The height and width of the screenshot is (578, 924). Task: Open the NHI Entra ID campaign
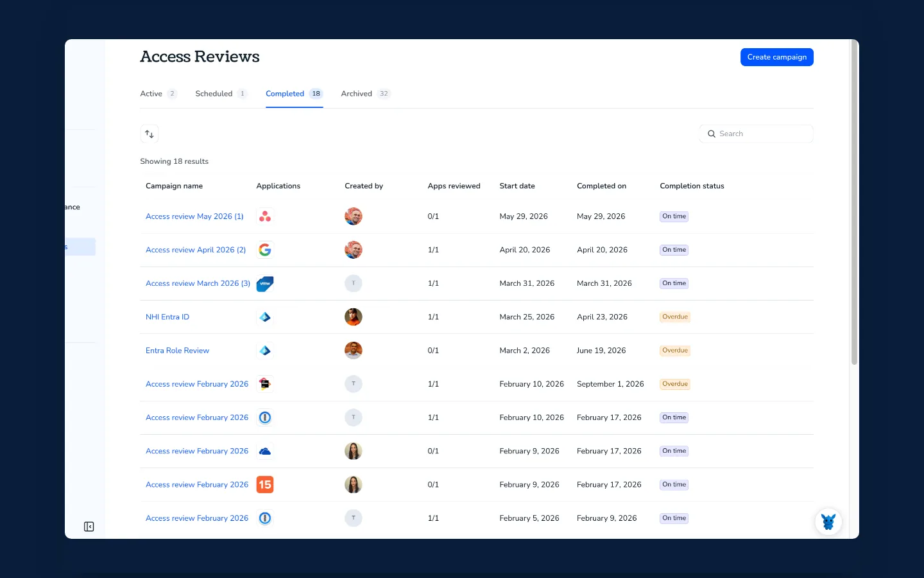pyautogui.click(x=167, y=317)
